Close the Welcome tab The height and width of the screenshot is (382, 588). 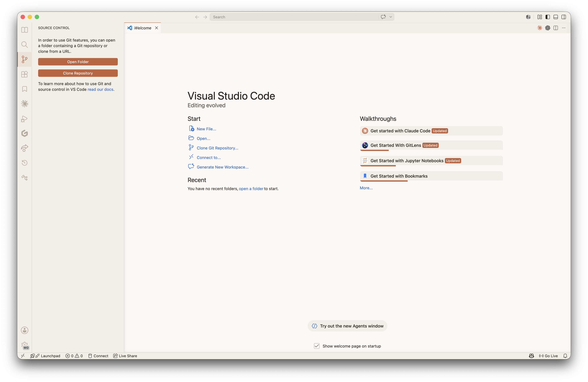(x=156, y=28)
